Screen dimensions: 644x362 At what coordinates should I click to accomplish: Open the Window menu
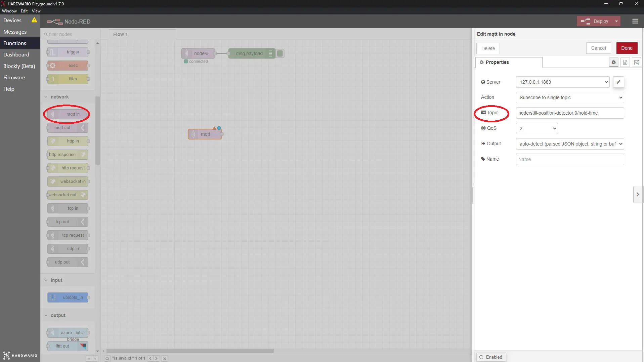coord(9,11)
